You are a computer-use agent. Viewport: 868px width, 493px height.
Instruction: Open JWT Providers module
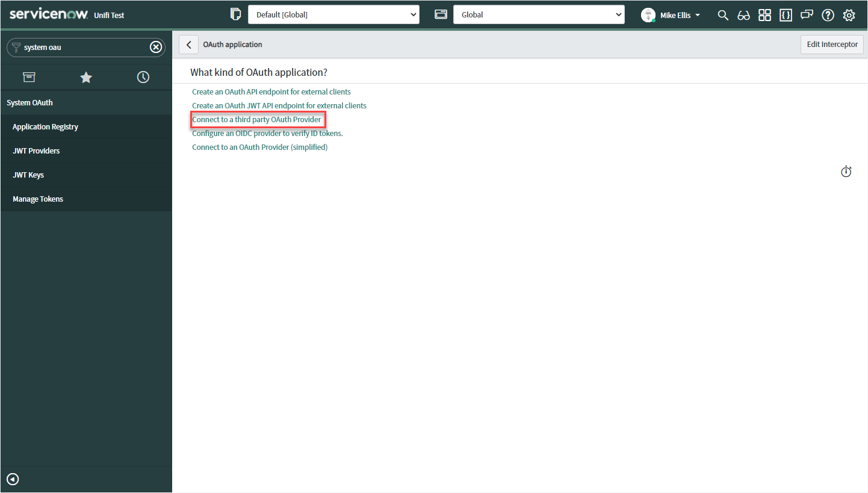point(86,150)
